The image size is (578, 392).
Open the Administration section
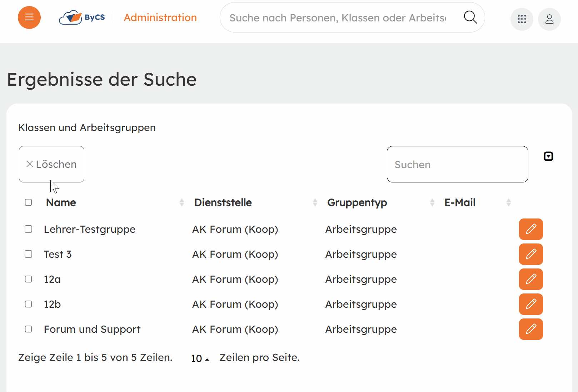tap(160, 17)
